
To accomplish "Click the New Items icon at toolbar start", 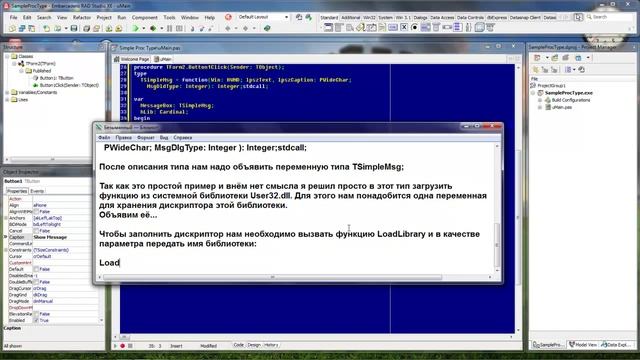I will point(12,28).
